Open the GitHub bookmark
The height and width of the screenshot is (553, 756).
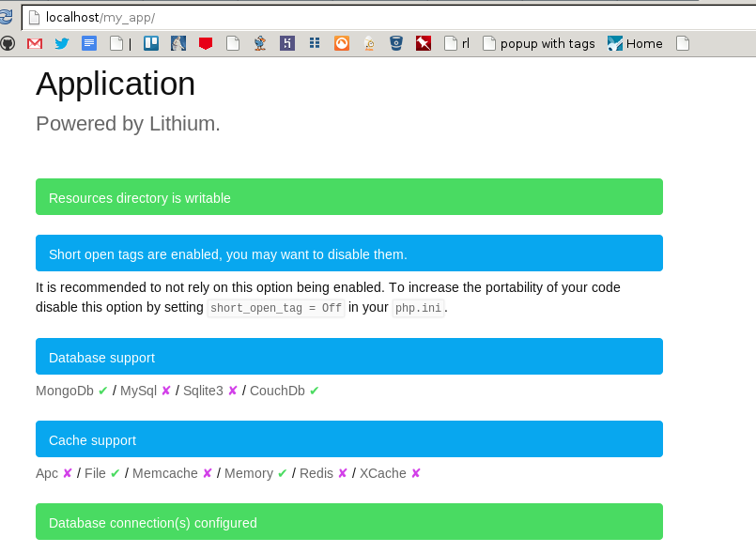click(x=8, y=43)
